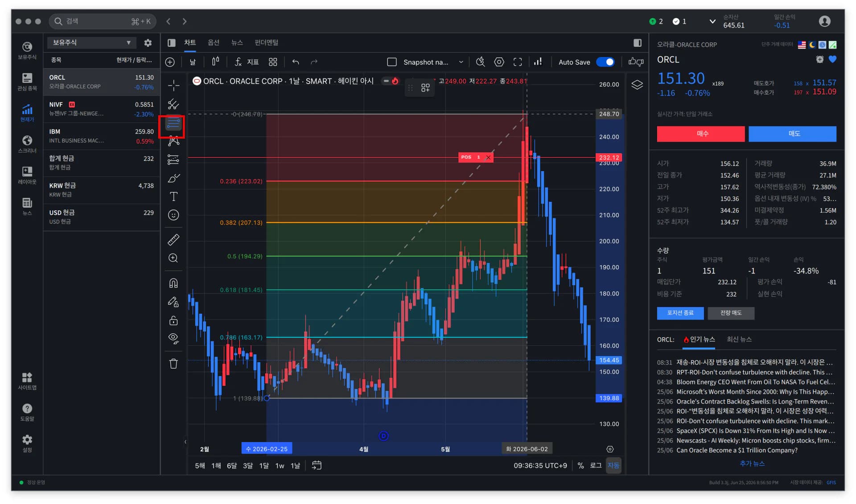The height and width of the screenshot is (504, 856).
Task: Open the 관심 종목 watchlist sidebar icon
Action: pyautogui.click(x=27, y=82)
